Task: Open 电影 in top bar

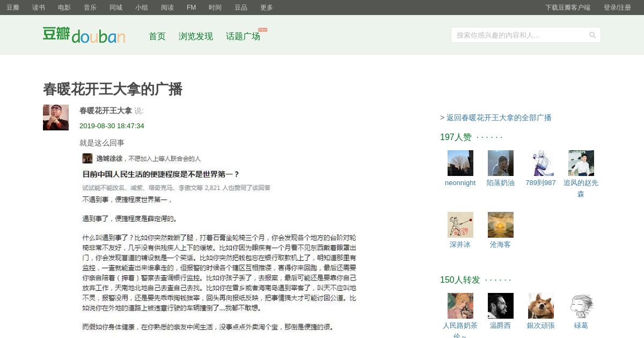Action: click(64, 8)
